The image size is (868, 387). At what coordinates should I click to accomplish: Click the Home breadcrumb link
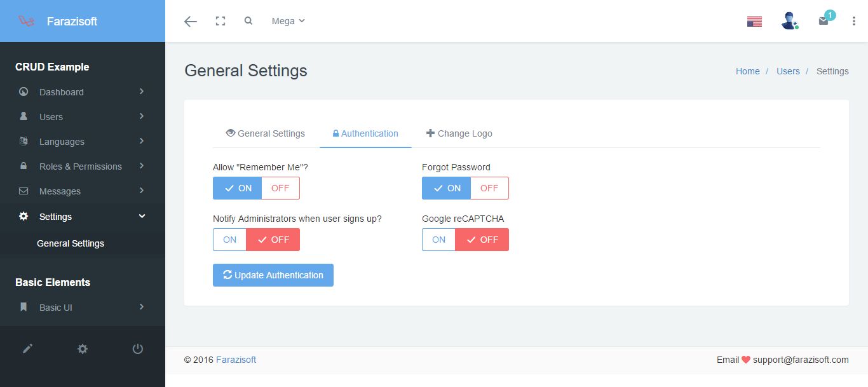747,71
